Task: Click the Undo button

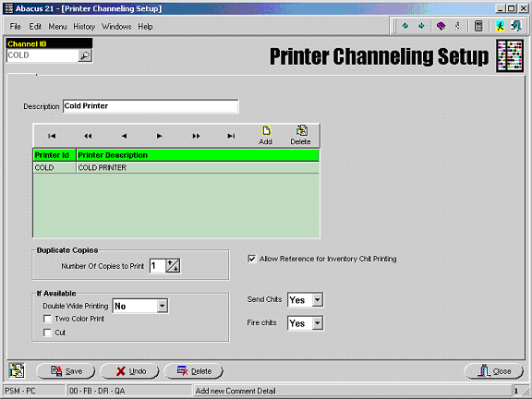Action: click(130, 371)
